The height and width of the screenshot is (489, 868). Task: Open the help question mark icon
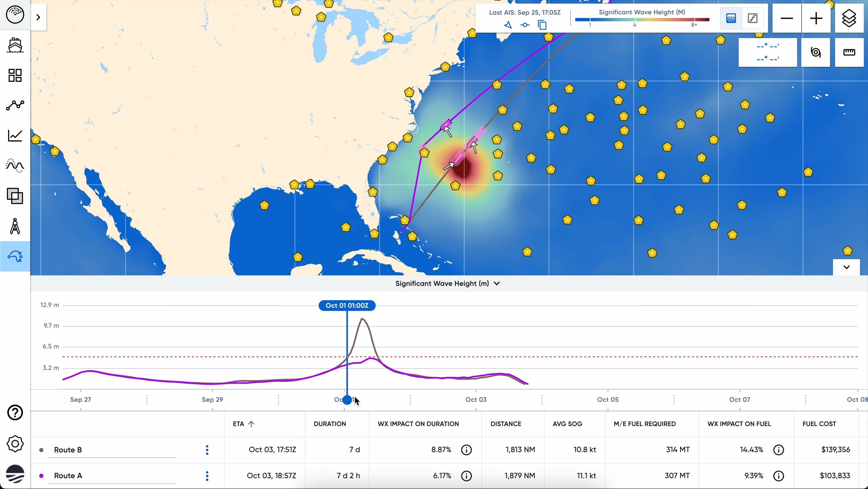click(x=15, y=413)
